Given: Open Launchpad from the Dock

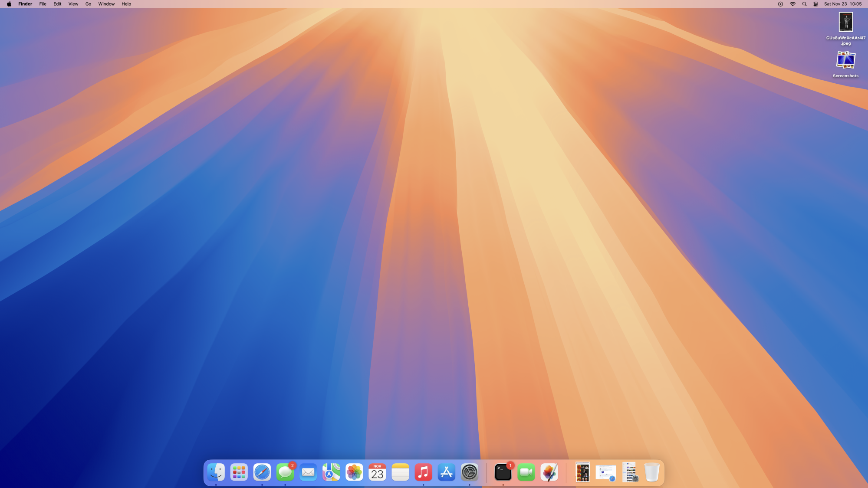Looking at the screenshot, I should click(x=239, y=472).
